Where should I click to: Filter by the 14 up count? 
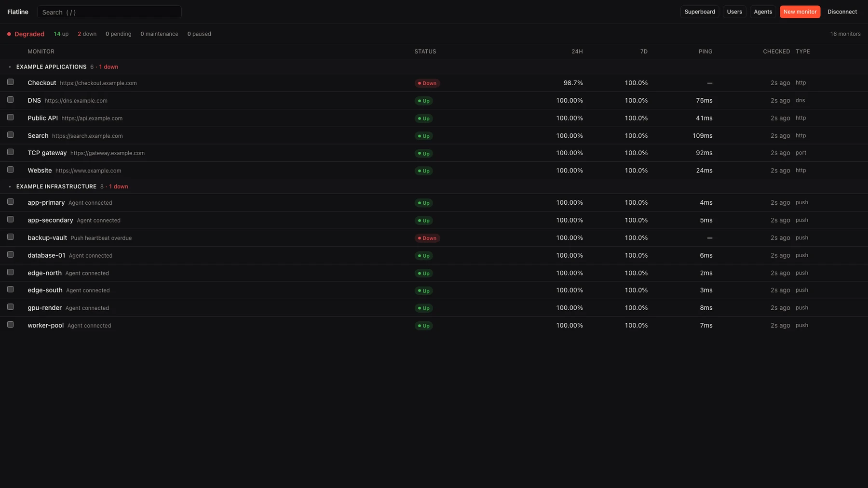click(x=61, y=34)
